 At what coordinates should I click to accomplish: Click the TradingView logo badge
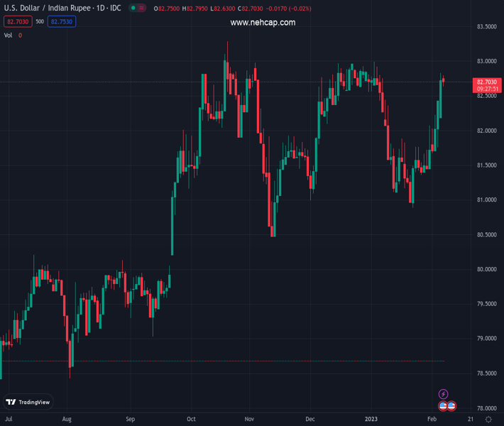[x=28, y=402]
